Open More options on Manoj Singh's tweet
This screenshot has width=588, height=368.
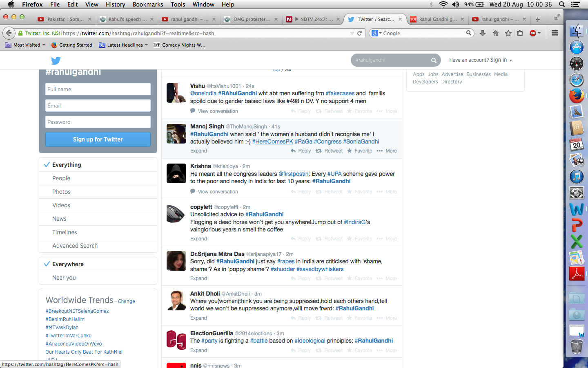(387, 151)
